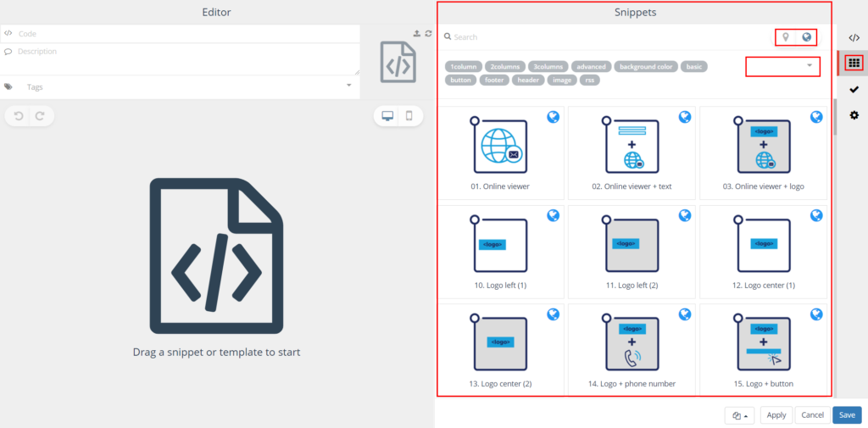Filter snippets by the 2columns tag

tap(505, 66)
